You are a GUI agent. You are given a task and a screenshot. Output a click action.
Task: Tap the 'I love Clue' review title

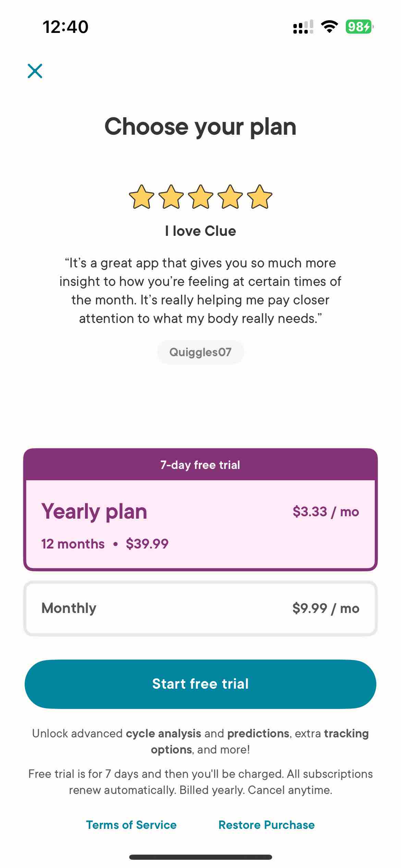click(x=200, y=231)
